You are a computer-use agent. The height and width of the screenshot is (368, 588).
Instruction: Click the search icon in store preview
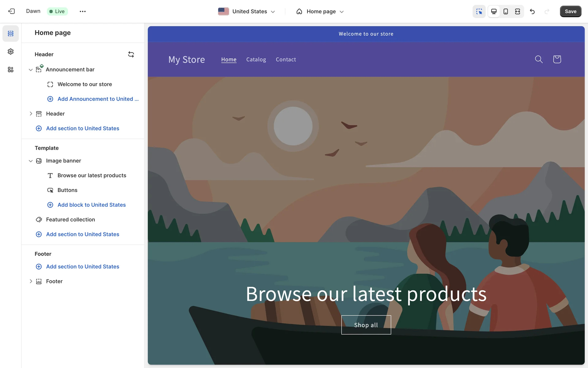539,59
